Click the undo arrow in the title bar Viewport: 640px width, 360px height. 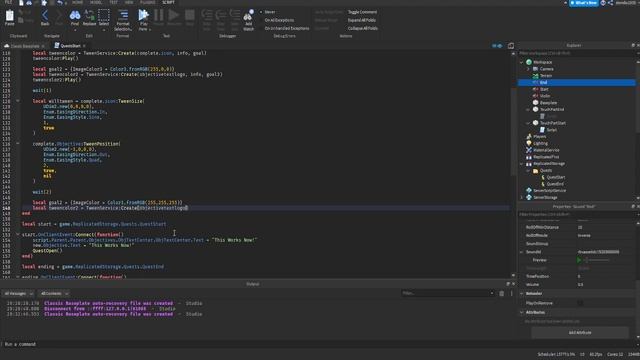tap(60, 2)
